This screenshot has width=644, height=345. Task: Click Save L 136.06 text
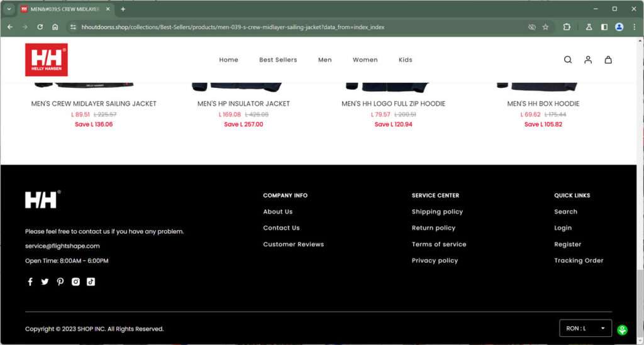pyautogui.click(x=94, y=124)
